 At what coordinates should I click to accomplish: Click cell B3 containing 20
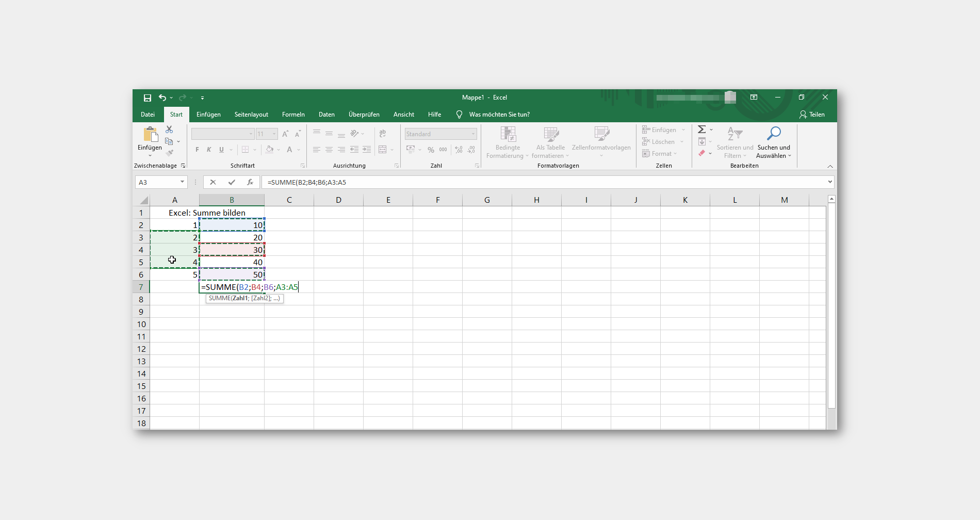(x=232, y=237)
